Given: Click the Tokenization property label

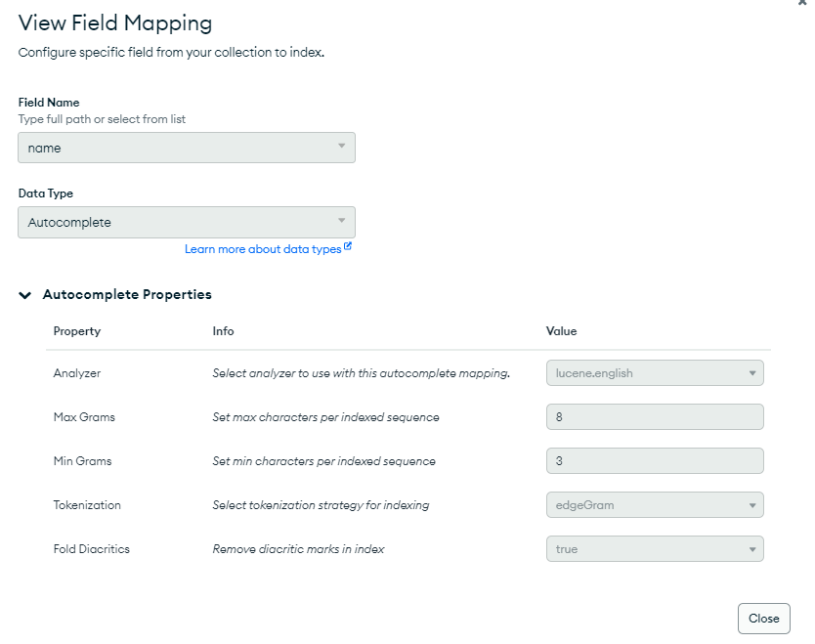Looking at the screenshot, I should [87, 505].
